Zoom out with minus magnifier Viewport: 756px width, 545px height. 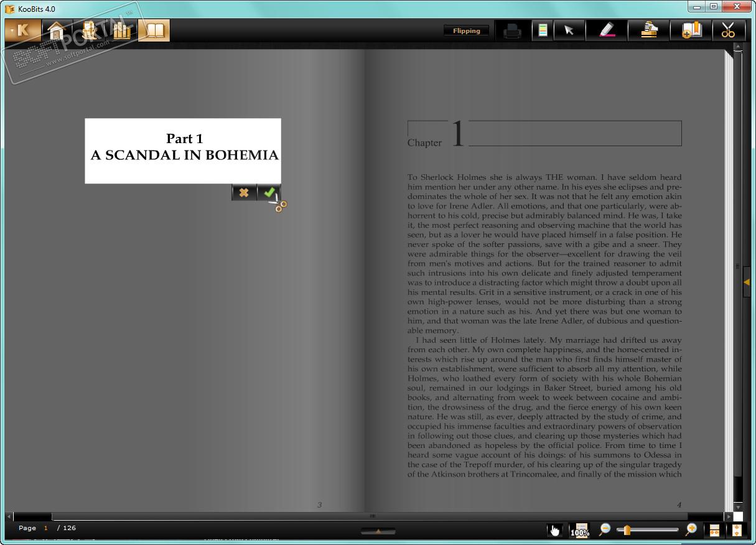pyautogui.click(x=604, y=529)
